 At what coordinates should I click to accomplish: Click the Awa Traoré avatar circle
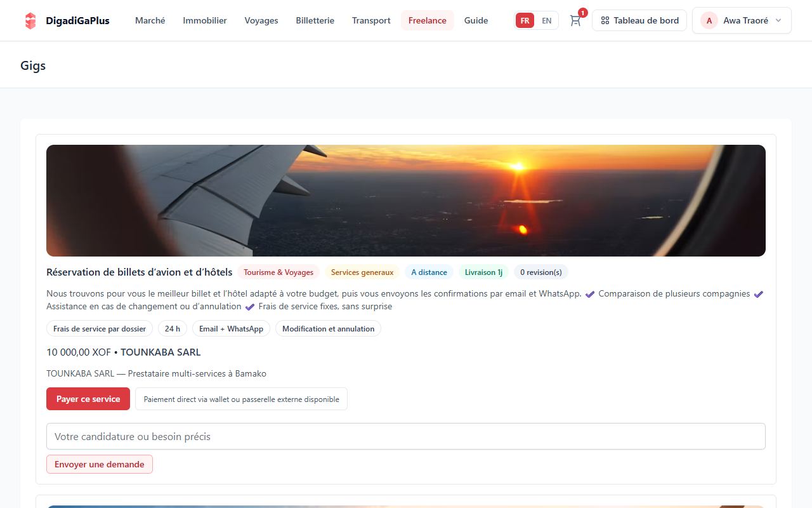point(709,20)
